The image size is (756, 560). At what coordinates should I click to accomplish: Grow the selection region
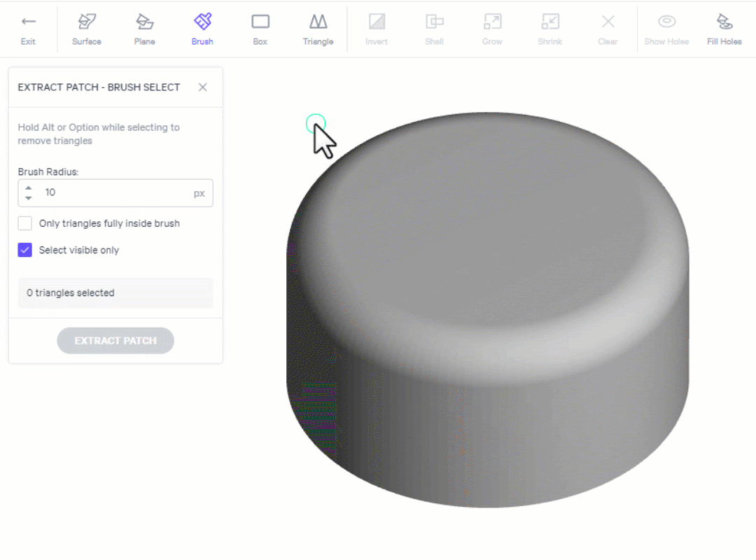(x=492, y=22)
